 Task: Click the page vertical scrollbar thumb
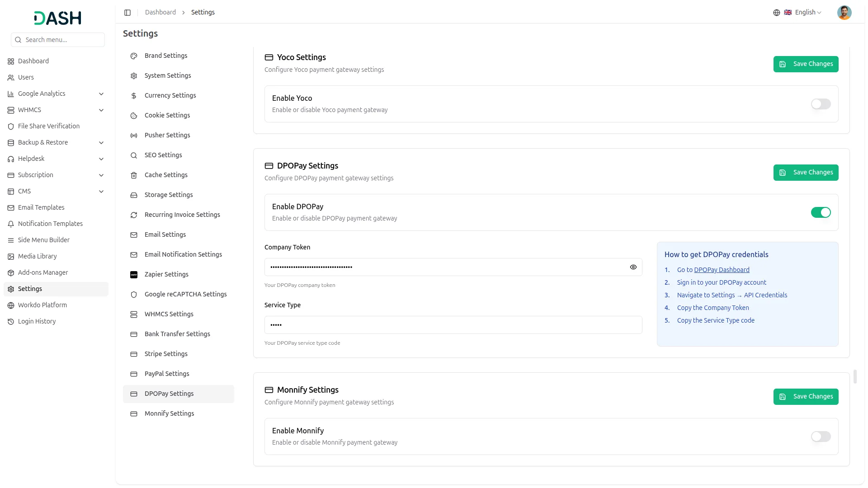point(855,376)
